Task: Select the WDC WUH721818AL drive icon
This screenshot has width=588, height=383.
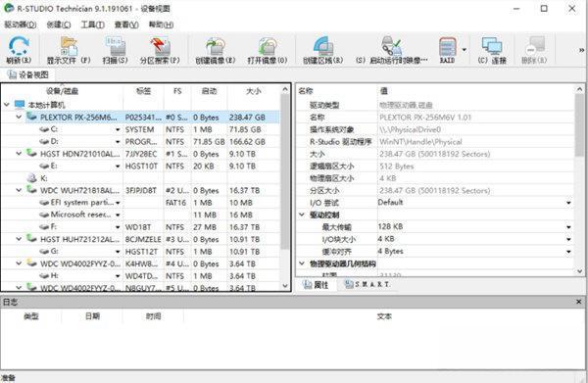Action: [31, 190]
